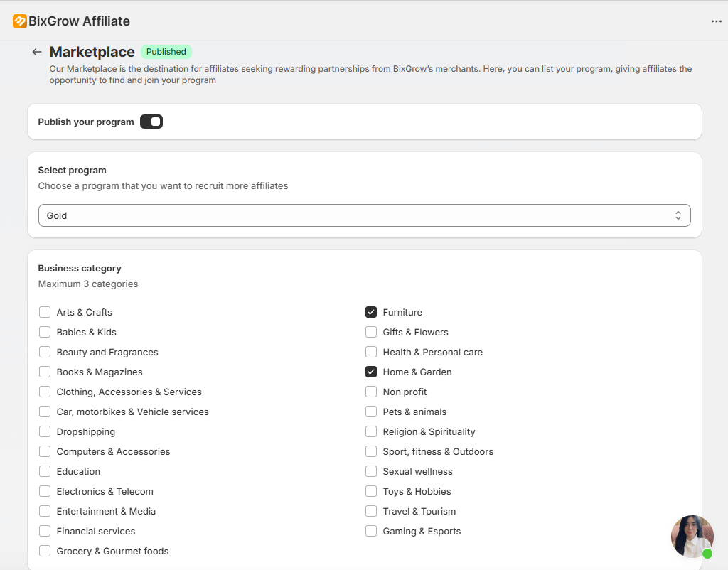Go back using the arrow beside Marketplace

click(x=37, y=52)
